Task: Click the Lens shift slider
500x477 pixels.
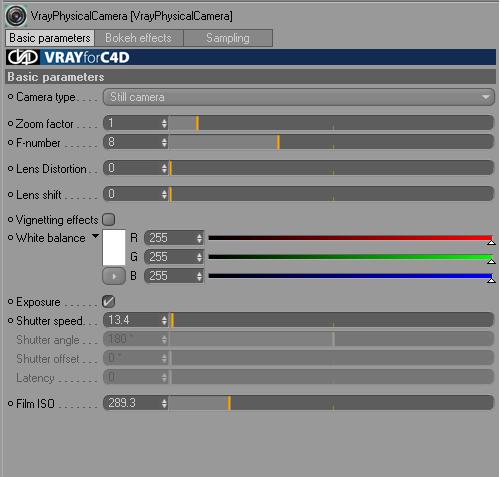Action: pos(331,194)
